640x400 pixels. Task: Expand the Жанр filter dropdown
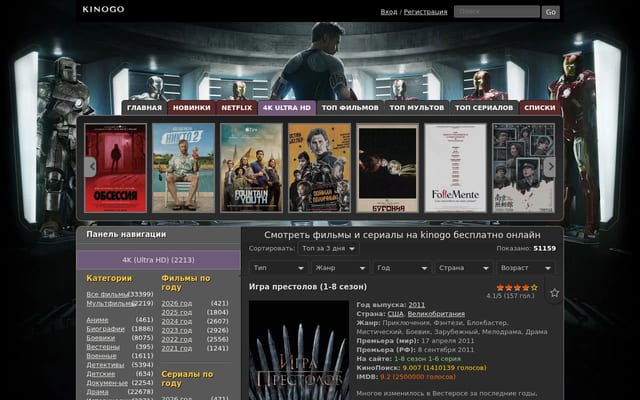pos(340,268)
